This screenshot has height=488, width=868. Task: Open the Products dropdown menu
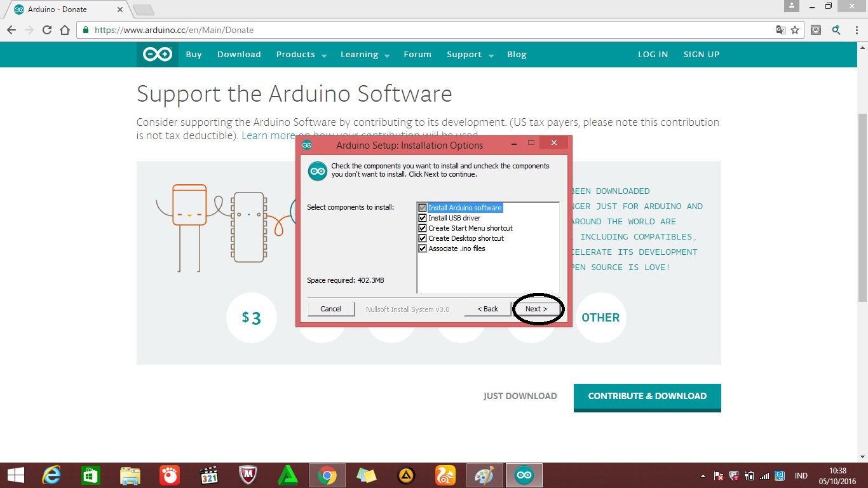(297, 54)
